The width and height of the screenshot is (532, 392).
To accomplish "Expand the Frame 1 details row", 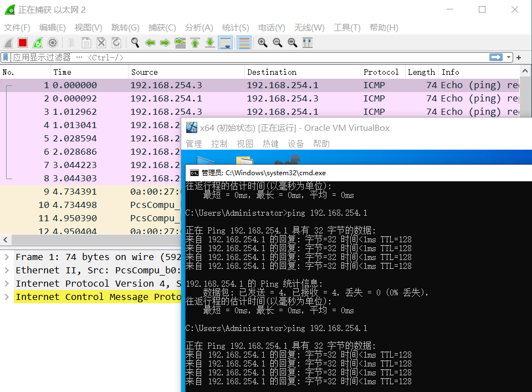I will (x=7, y=257).
